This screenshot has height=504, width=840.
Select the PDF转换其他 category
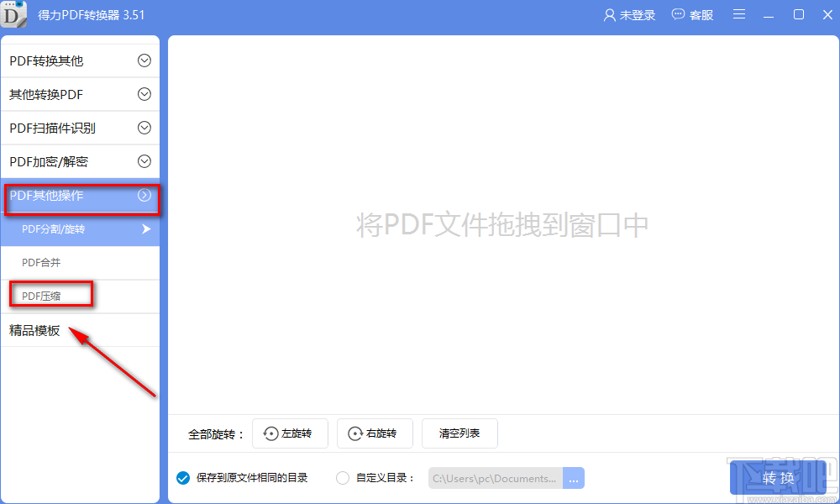click(81, 60)
